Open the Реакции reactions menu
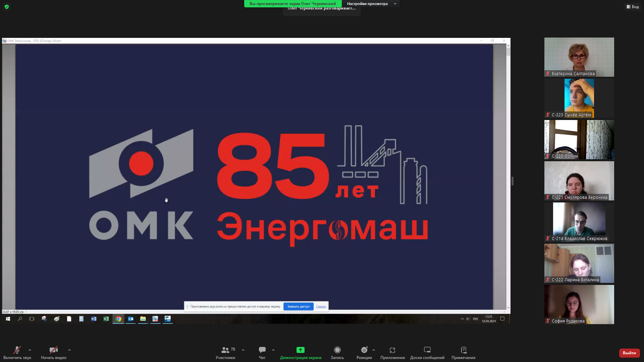 coord(364,353)
